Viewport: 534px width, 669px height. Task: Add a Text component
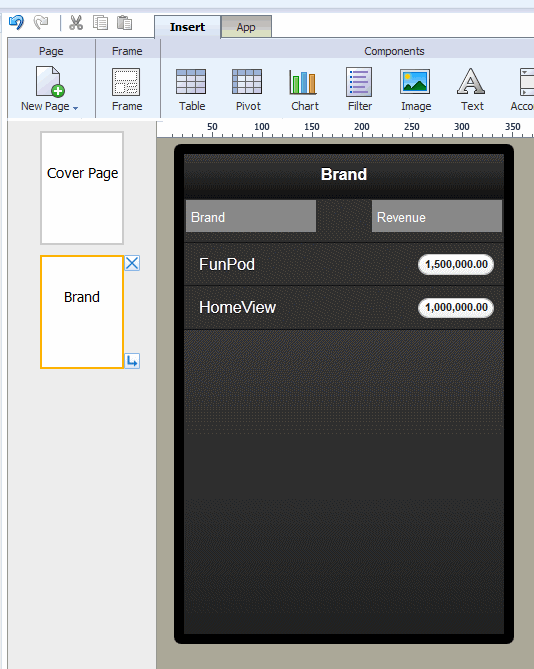point(472,90)
